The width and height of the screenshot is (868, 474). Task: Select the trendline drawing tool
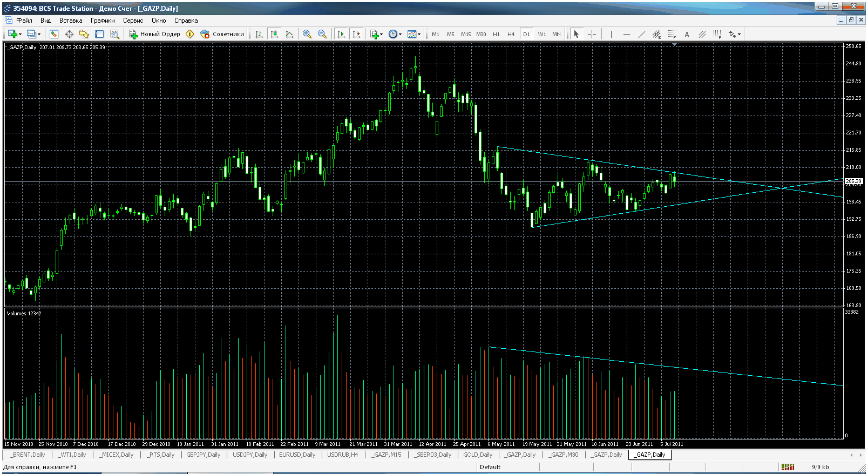[641, 34]
